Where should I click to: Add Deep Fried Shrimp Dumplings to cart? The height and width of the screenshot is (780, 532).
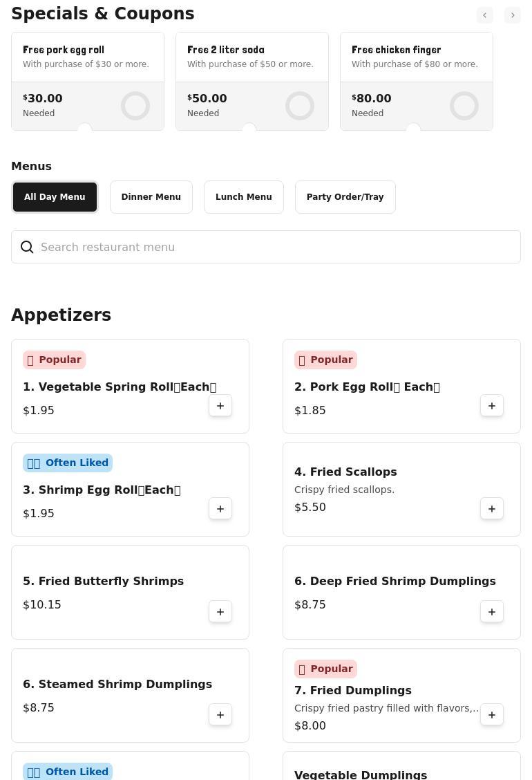tap(492, 612)
